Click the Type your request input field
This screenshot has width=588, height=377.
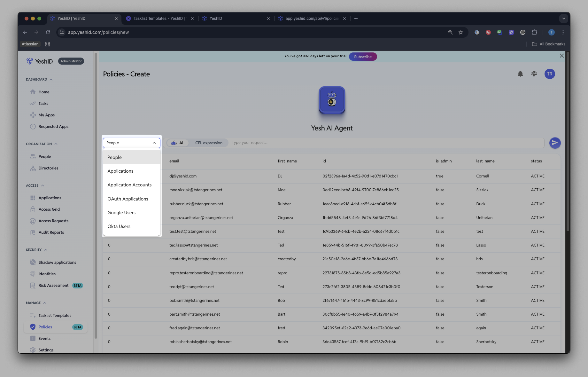point(386,143)
